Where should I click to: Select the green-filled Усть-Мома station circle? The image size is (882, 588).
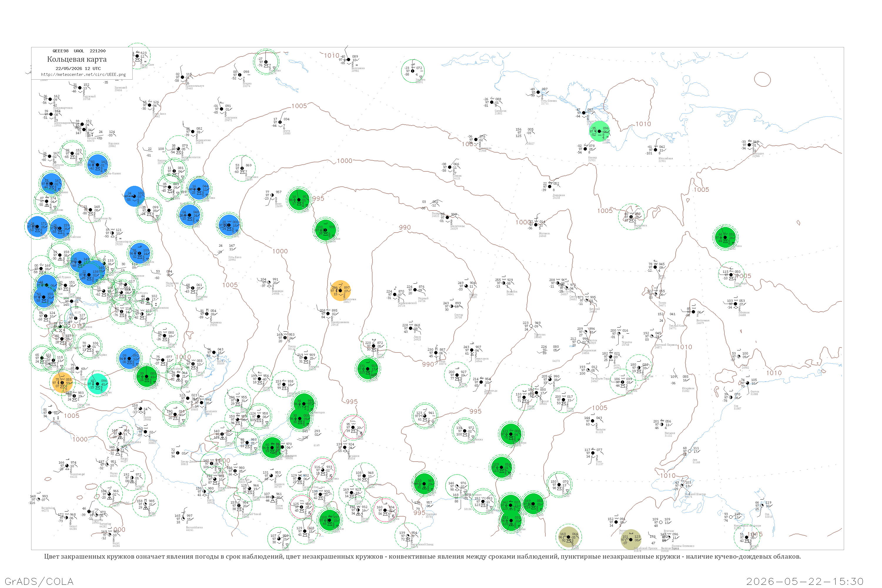[x=725, y=237]
